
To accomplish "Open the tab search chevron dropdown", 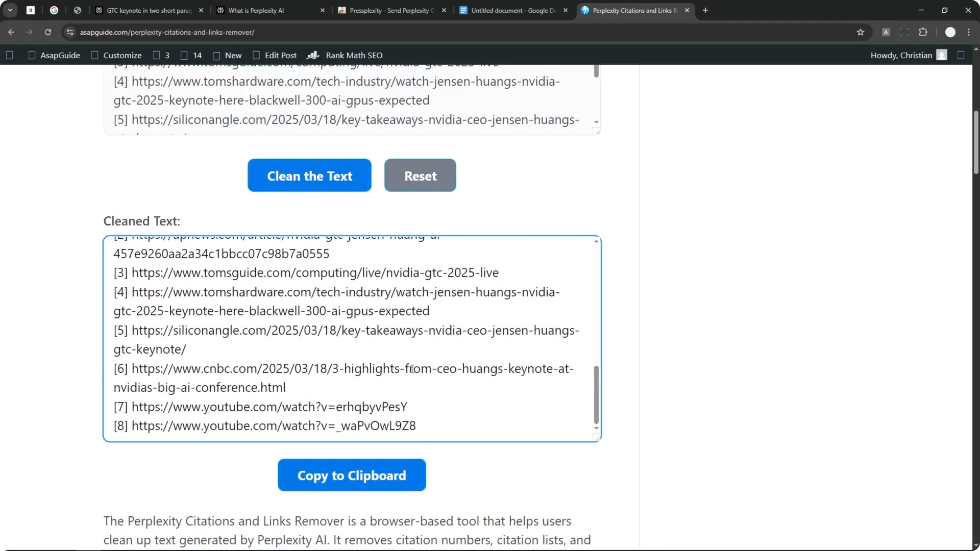I will click(x=10, y=10).
